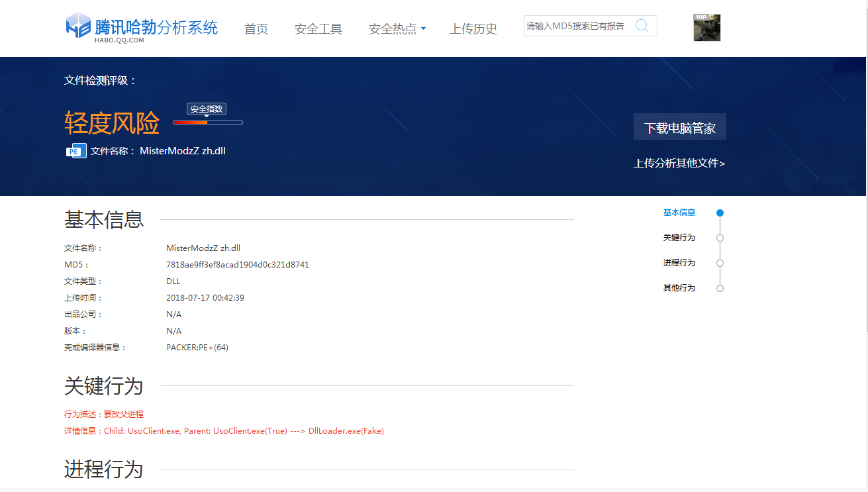This screenshot has height=492, width=868.
Task: Click 上传分析其他文件 link
Action: tap(679, 164)
